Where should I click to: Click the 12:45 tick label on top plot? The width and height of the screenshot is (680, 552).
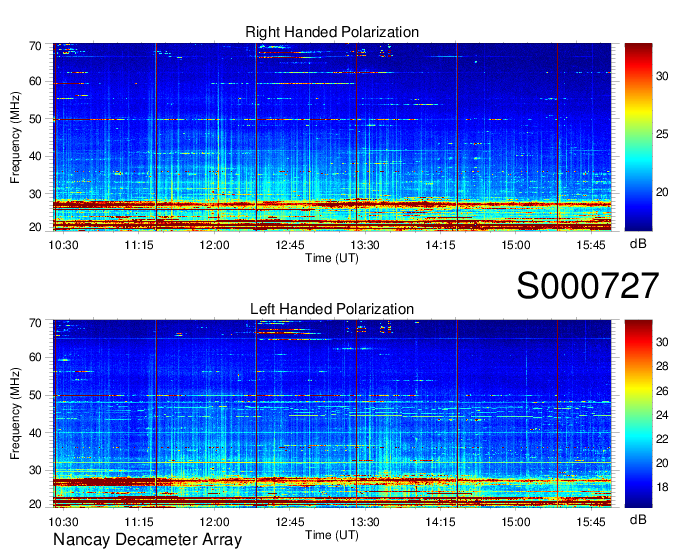pyautogui.click(x=290, y=245)
